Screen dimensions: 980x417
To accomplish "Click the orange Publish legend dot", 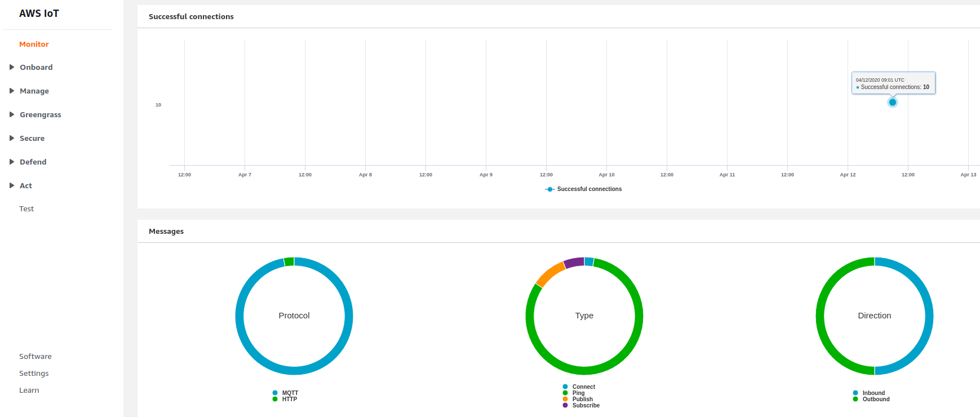I will tap(565, 399).
